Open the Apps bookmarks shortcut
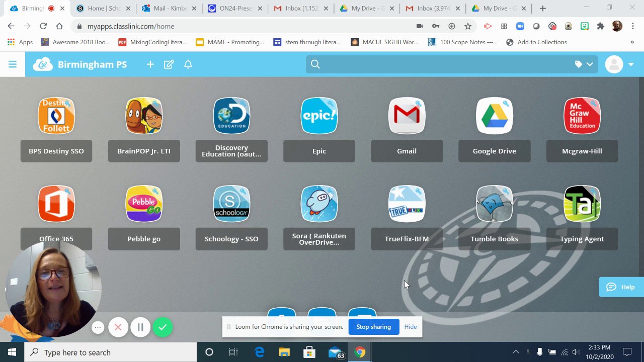 [x=20, y=42]
